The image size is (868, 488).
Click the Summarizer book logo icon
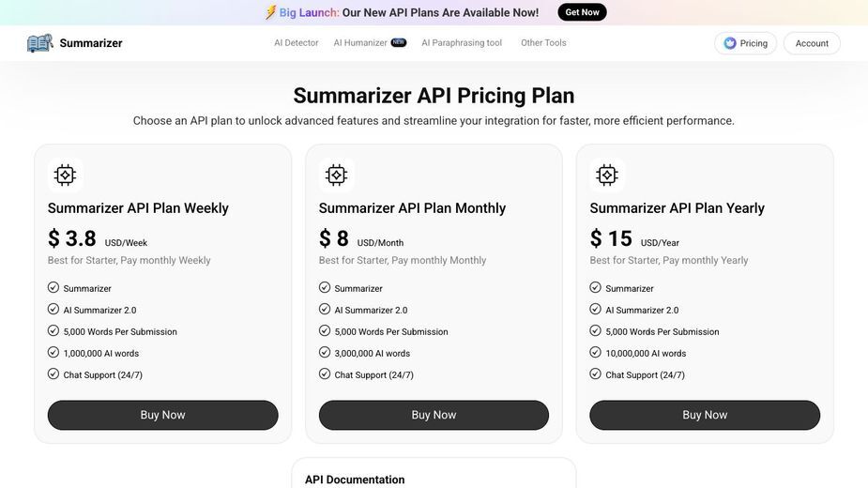(39, 42)
